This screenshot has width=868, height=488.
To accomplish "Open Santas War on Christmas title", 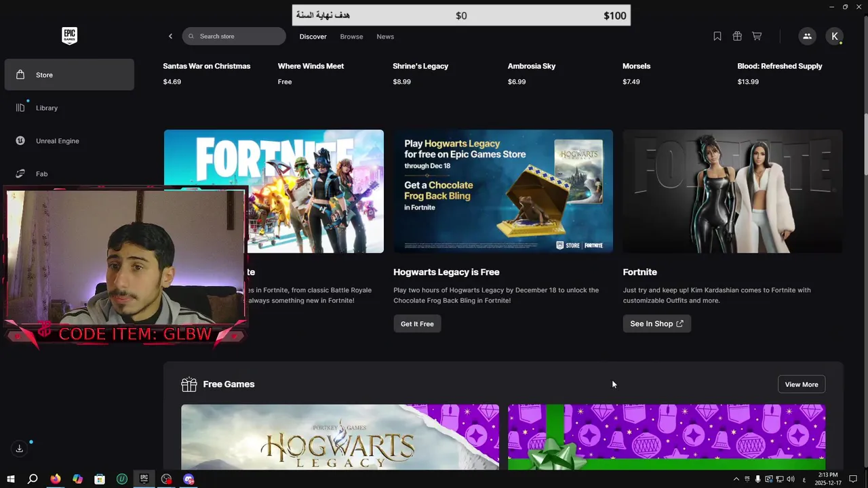I will [207, 66].
